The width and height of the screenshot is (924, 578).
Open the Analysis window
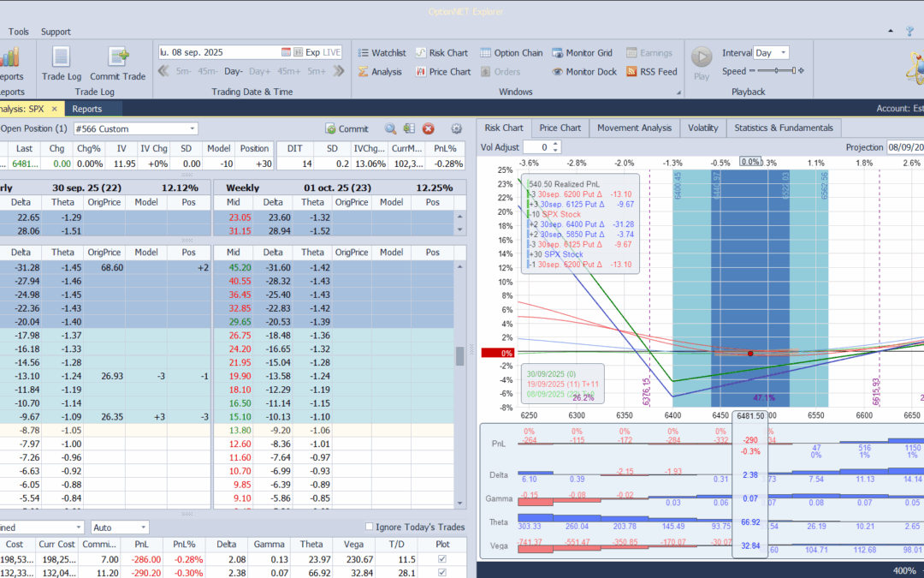(x=380, y=71)
